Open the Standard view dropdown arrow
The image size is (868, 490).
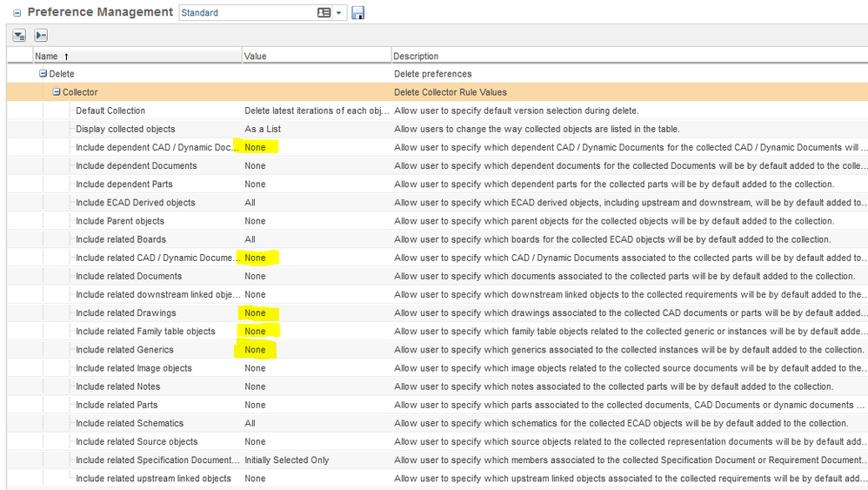coord(339,13)
